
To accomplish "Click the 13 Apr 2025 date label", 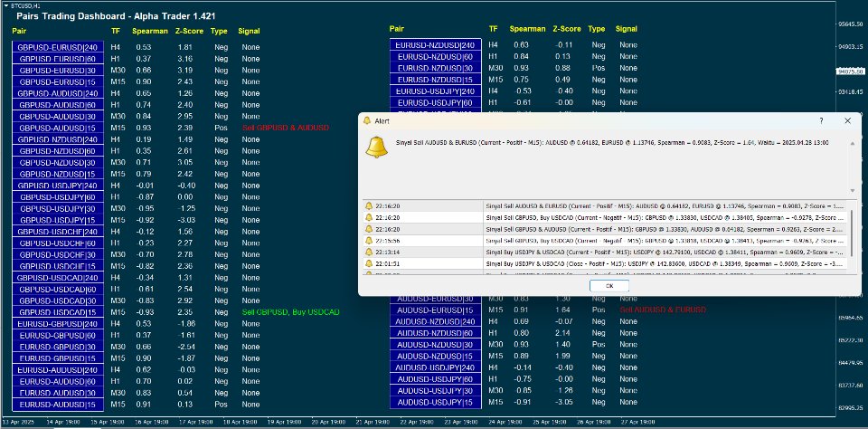I will point(18,423).
